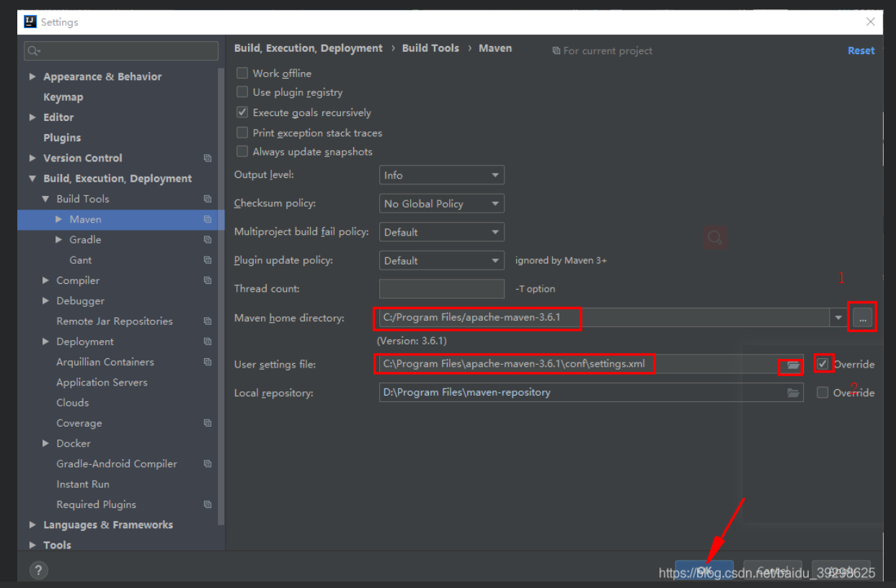The width and height of the screenshot is (896, 588).
Task: Click Maven home directory path field
Action: coord(604,318)
